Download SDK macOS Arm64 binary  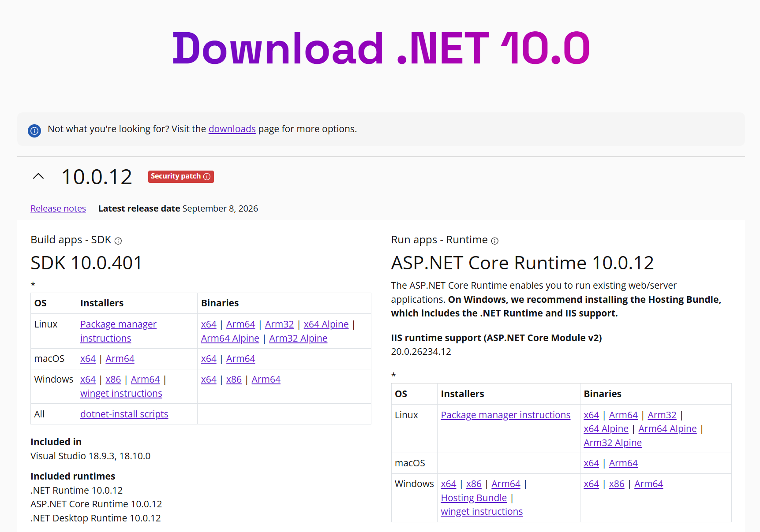[241, 359]
